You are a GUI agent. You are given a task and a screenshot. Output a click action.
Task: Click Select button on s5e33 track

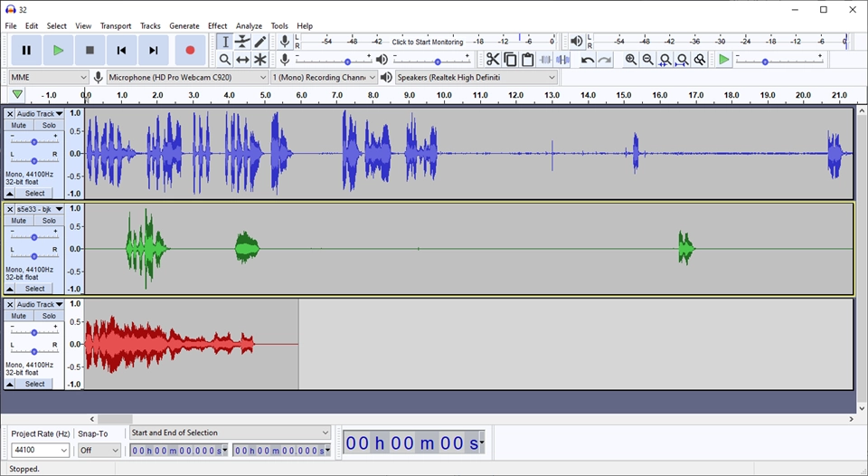point(34,289)
